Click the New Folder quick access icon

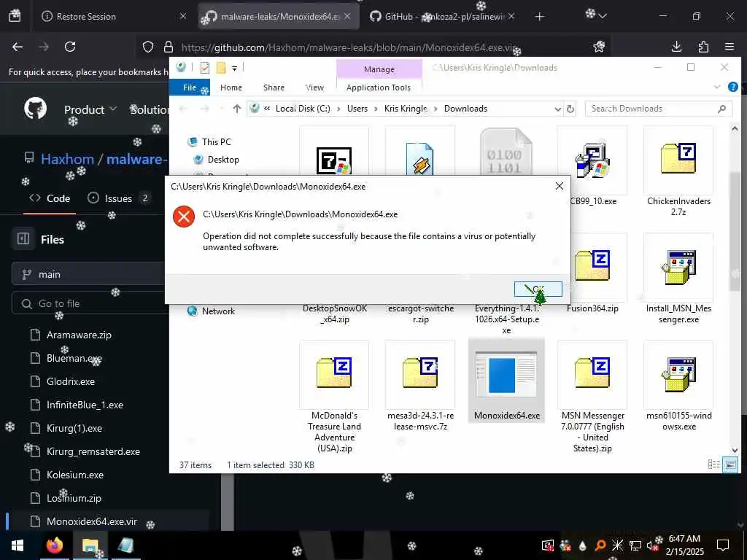[x=221, y=68]
